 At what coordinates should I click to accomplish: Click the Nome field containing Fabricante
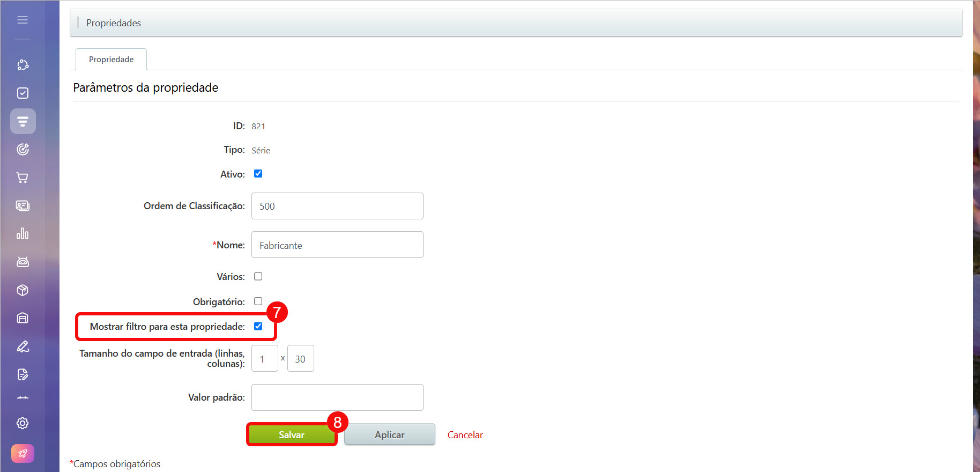(x=337, y=245)
